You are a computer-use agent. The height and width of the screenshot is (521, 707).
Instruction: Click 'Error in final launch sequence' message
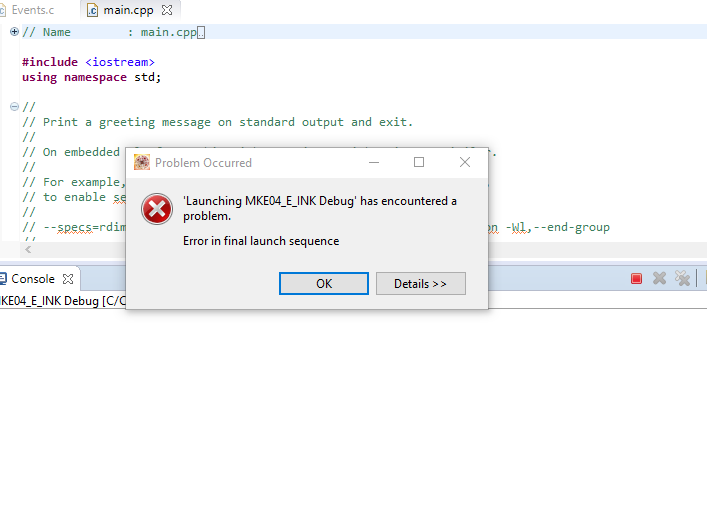click(261, 241)
